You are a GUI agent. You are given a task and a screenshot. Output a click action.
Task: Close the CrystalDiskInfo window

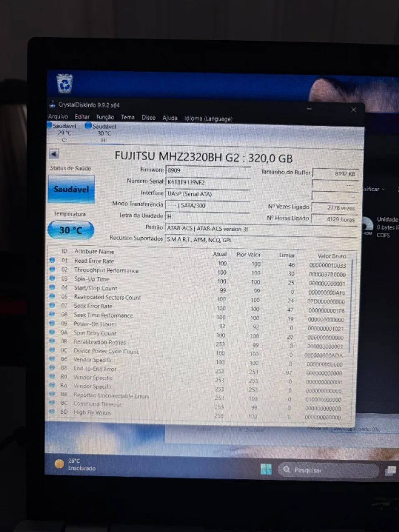pyautogui.click(x=353, y=110)
